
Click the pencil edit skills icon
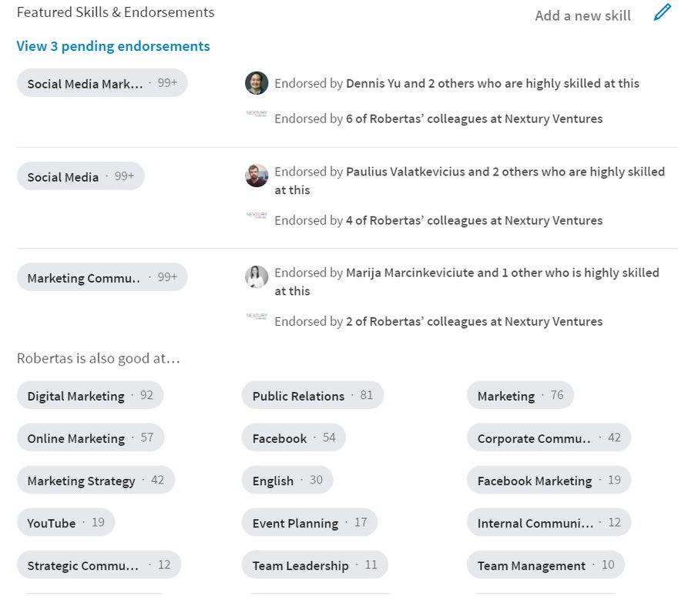click(x=662, y=13)
